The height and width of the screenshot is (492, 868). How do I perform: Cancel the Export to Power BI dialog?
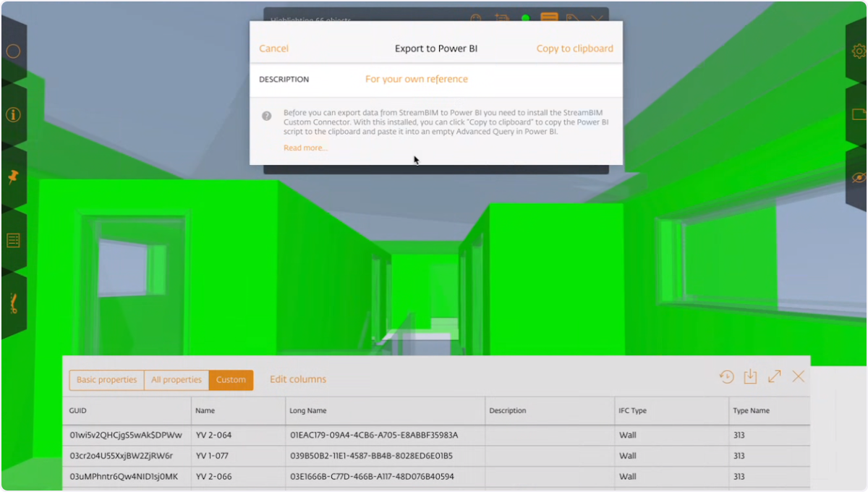click(273, 48)
